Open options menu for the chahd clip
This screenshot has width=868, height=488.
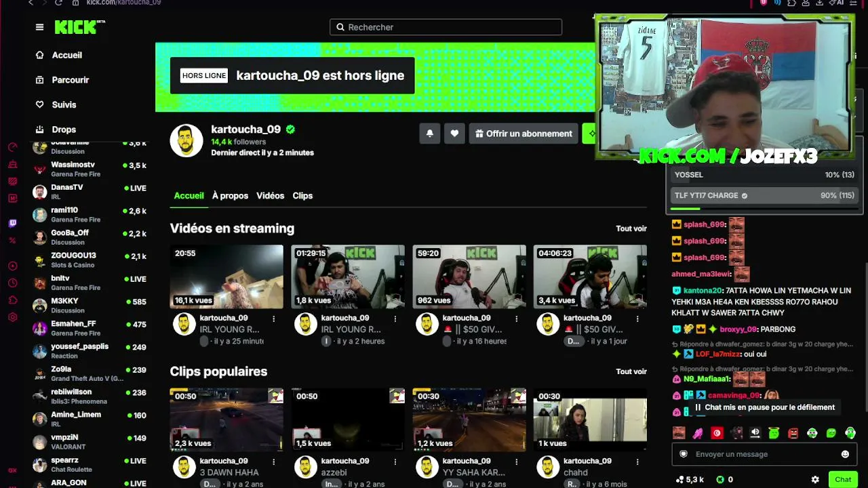click(637, 462)
